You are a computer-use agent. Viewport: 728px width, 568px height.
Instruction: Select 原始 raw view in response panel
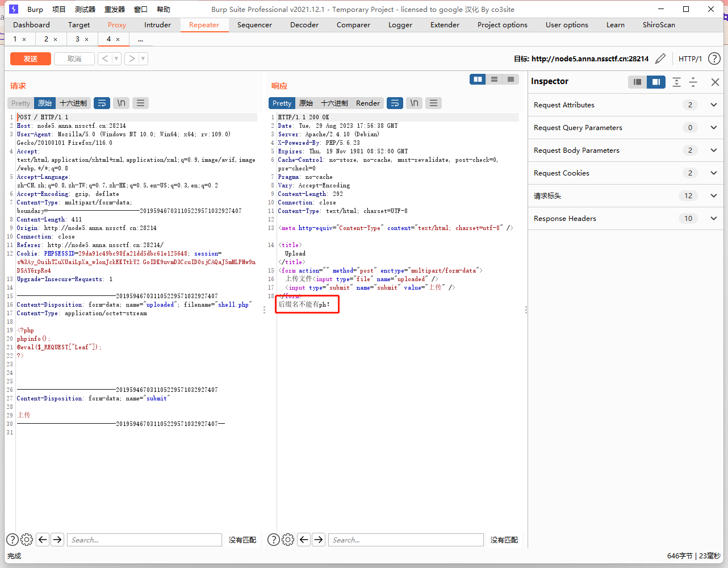[306, 103]
